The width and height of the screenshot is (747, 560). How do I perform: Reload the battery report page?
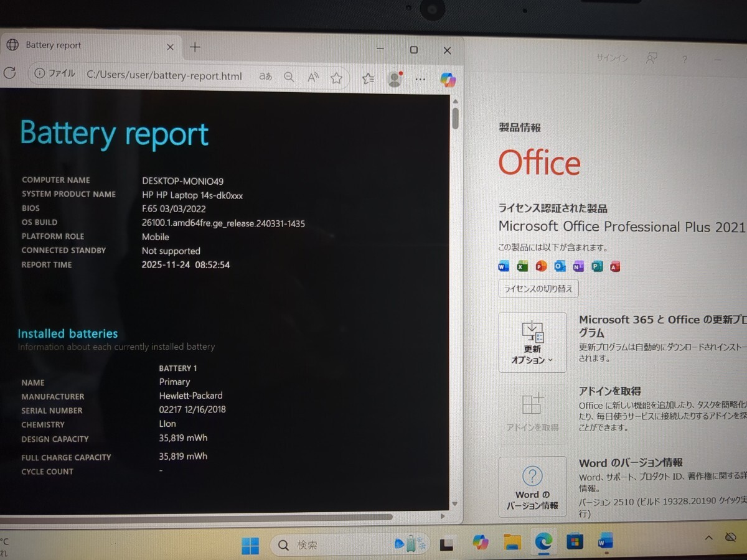9,73
